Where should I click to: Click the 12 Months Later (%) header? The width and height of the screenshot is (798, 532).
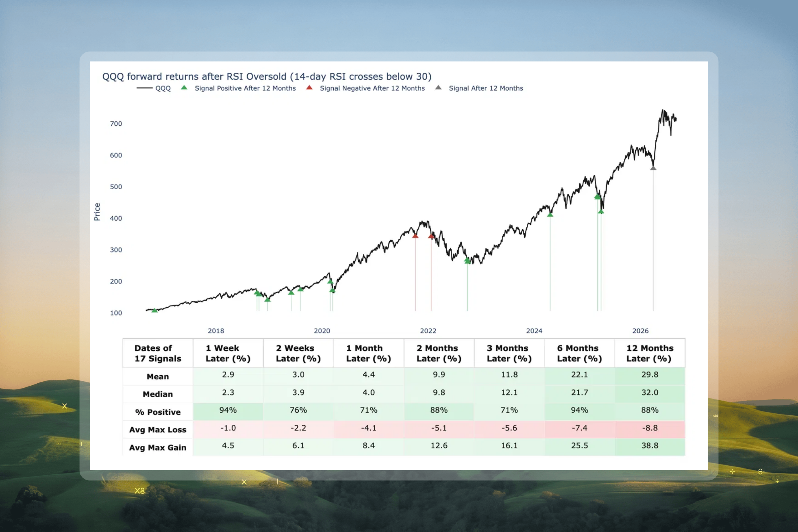tap(649, 353)
